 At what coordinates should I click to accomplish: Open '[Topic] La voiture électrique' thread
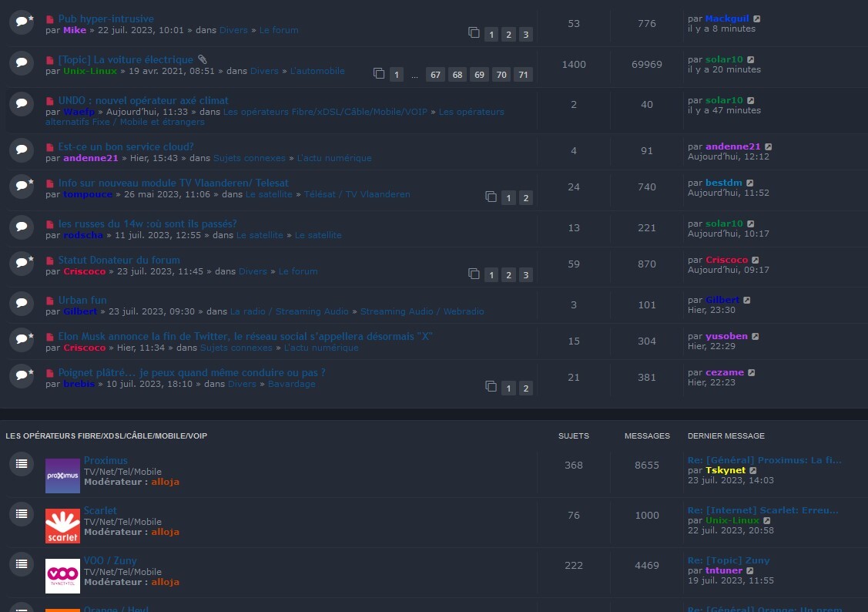pyautogui.click(x=126, y=60)
